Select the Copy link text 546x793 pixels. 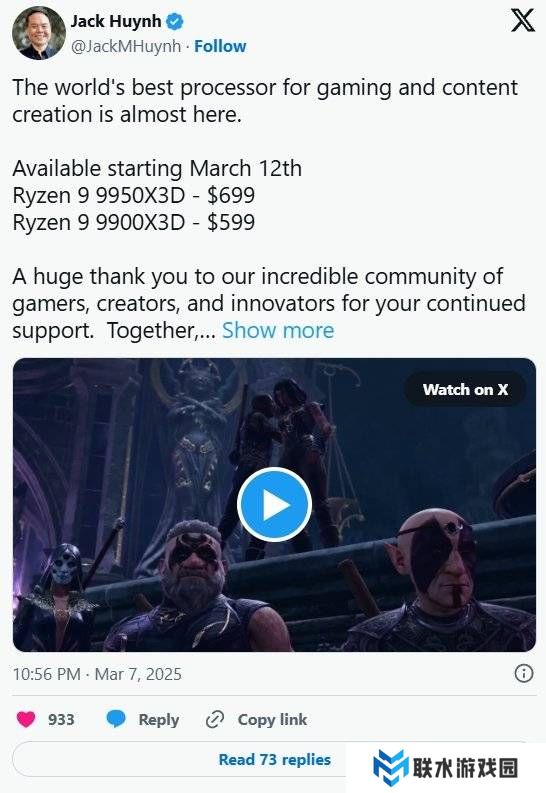272,720
